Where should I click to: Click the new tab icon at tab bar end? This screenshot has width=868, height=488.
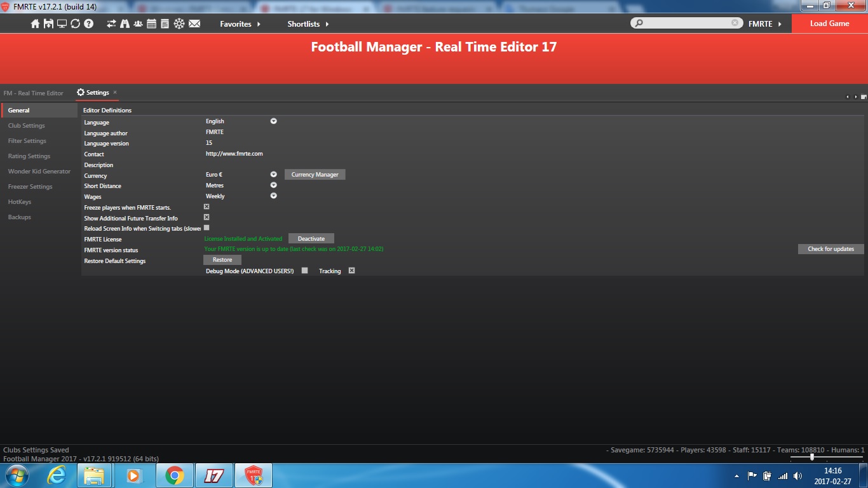click(864, 97)
